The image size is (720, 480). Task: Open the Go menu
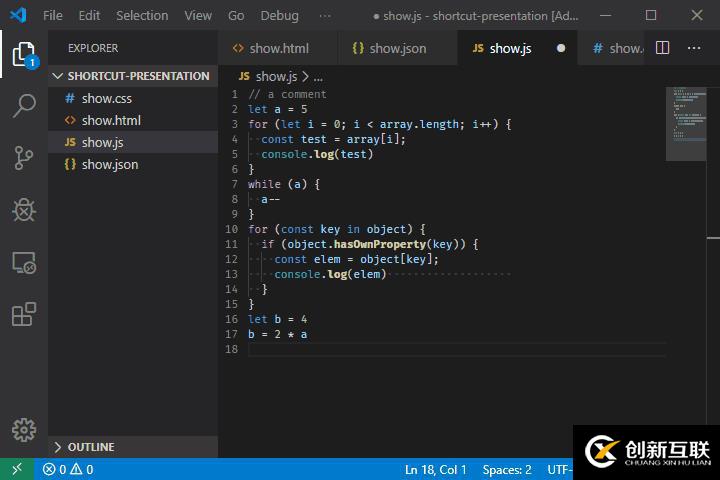[236, 16]
